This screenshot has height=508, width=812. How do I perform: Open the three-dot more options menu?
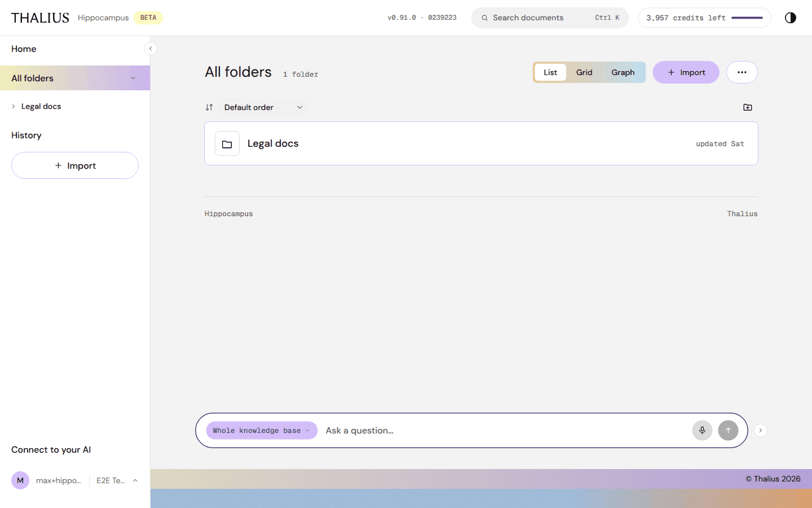[x=742, y=72]
